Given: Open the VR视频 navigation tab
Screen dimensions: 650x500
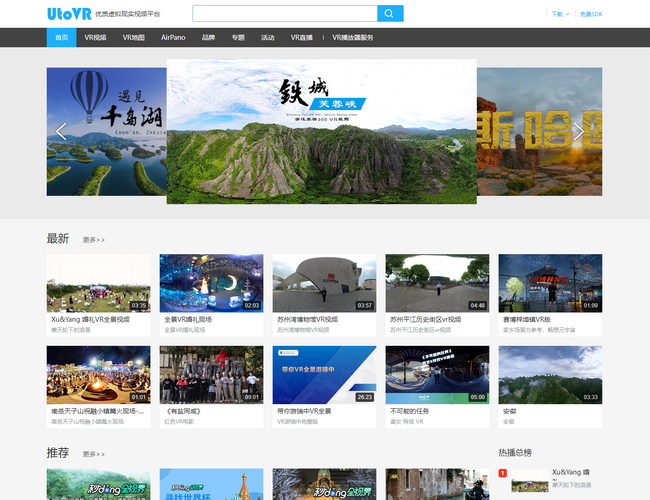Looking at the screenshot, I should (x=95, y=37).
